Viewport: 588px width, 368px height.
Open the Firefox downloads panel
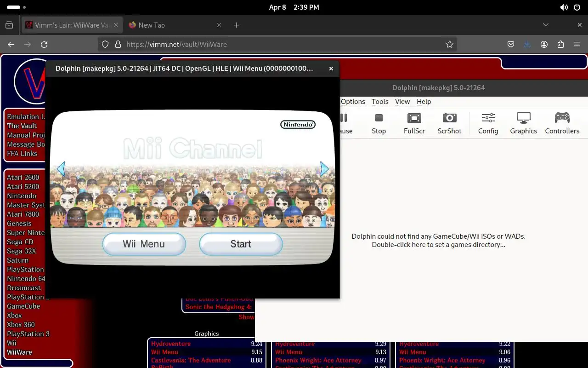[527, 45]
